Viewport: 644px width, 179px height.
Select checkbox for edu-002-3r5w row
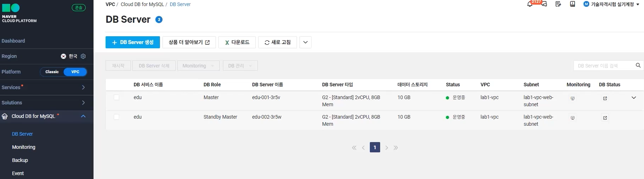pos(116,117)
